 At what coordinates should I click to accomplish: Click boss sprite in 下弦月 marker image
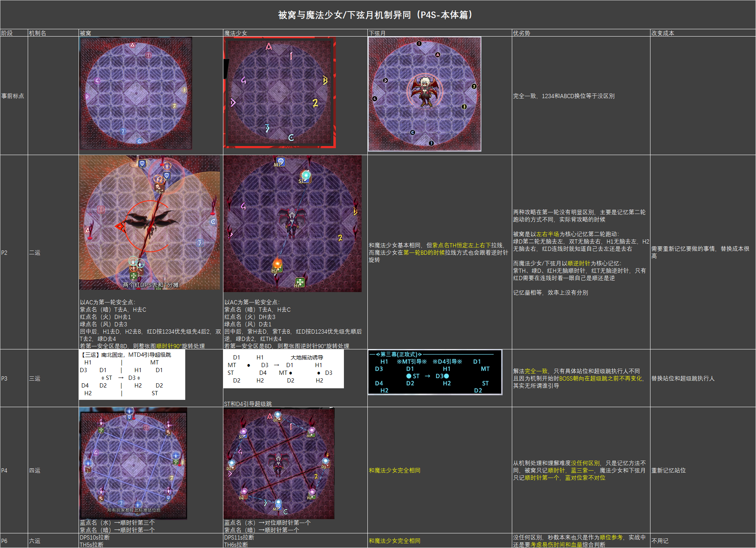click(424, 92)
